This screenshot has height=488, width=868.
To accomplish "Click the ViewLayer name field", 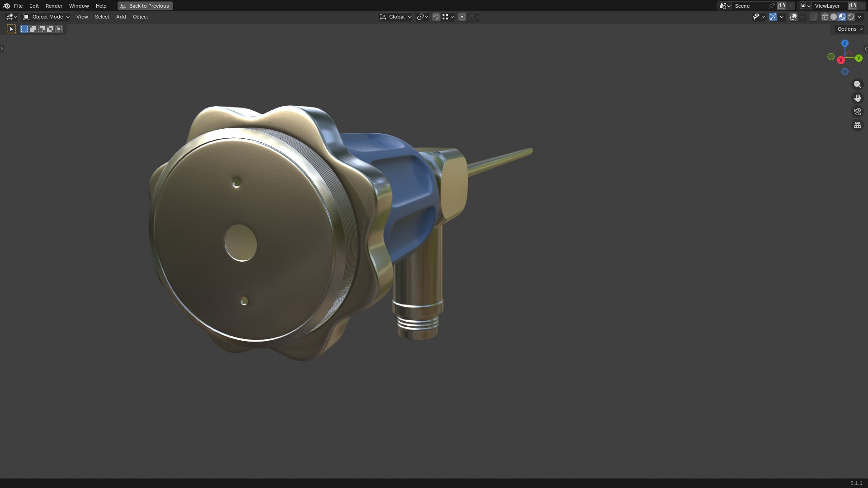I will click(830, 6).
